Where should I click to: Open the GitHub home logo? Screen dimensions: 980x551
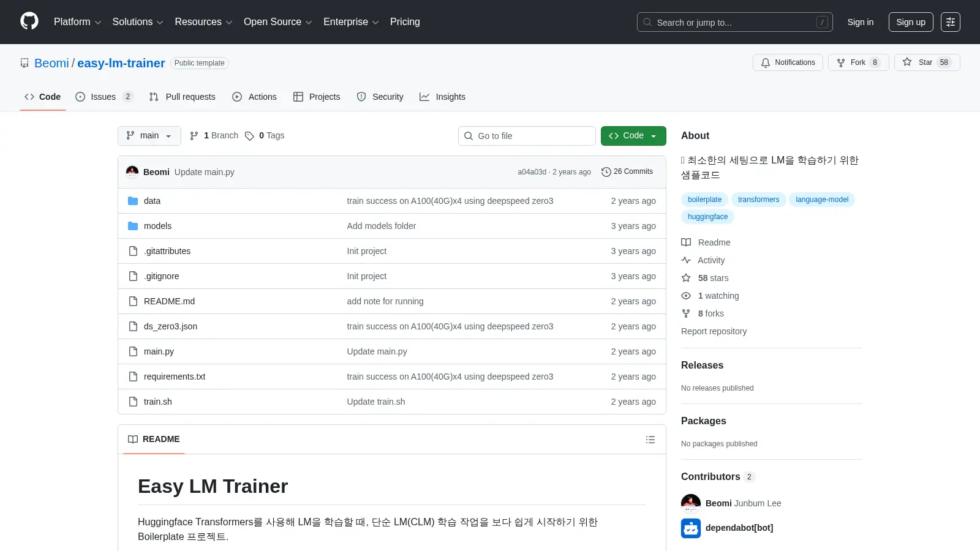pyautogui.click(x=29, y=21)
